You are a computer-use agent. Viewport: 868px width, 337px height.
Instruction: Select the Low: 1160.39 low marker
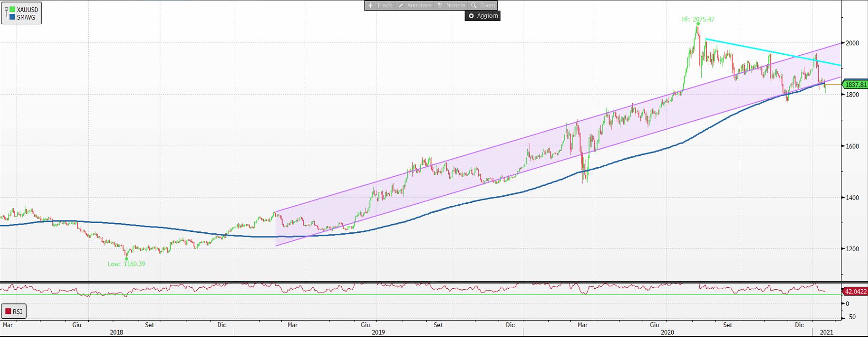click(x=126, y=264)
